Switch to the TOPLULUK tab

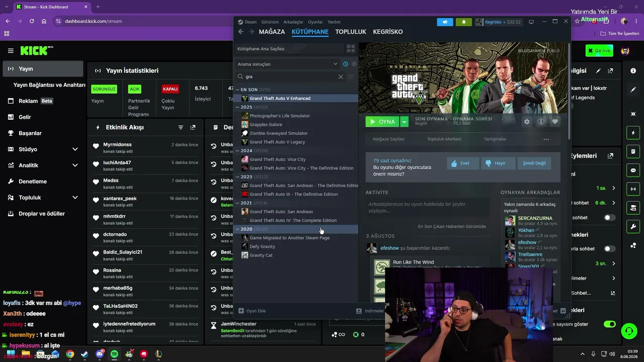point(351,32)
